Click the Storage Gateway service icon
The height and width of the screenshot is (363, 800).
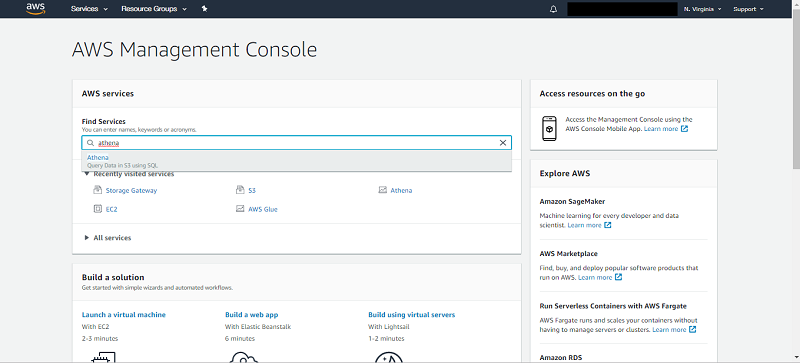coord(97,190)
